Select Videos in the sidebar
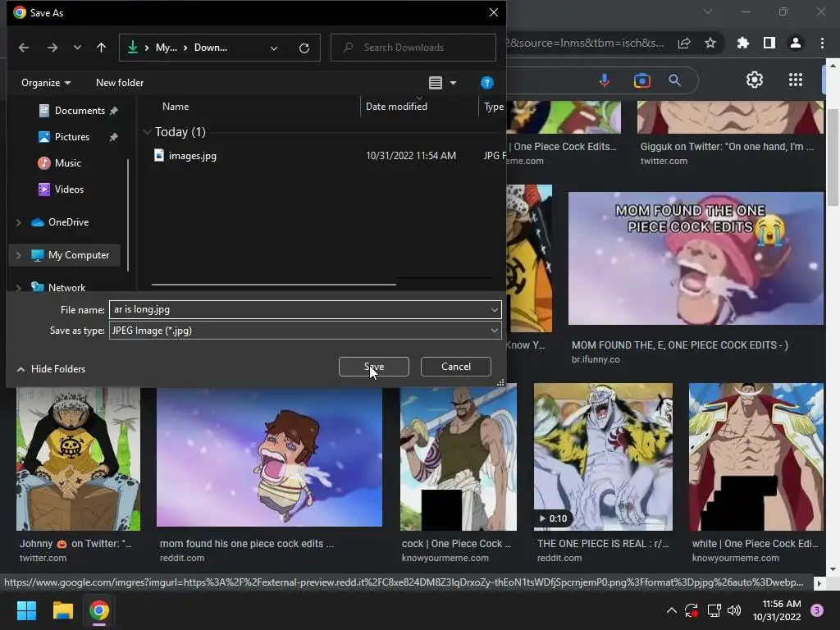The width and height of the screenshot is (840, 630). (x=69, y=189)
